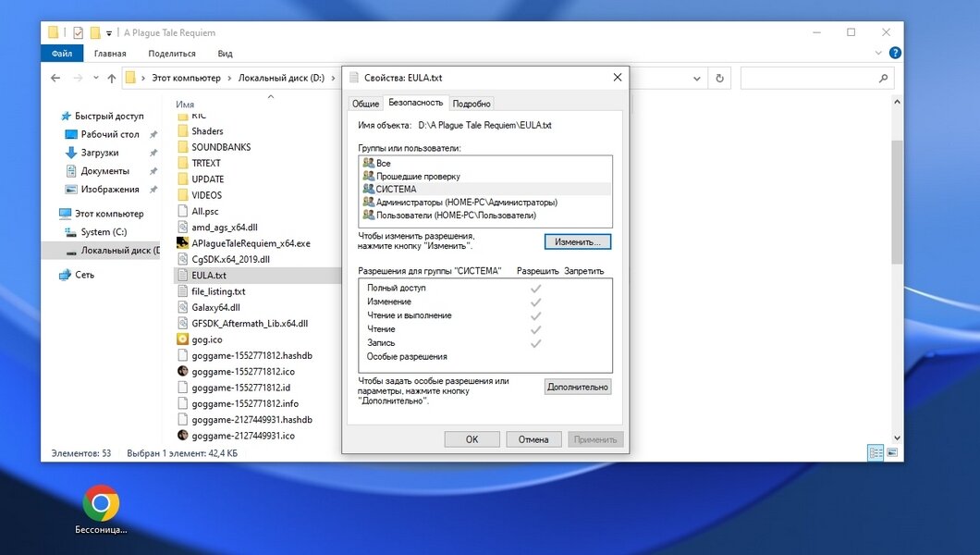Open the Вид ribbon tab
This screenshot has width=980, height=555.
click(x=225, y=53)
